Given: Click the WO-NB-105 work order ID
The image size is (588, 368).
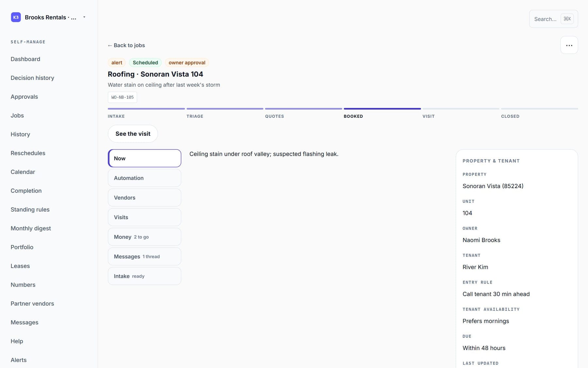Looking at the screenshot, I should [x=122, y=97].
